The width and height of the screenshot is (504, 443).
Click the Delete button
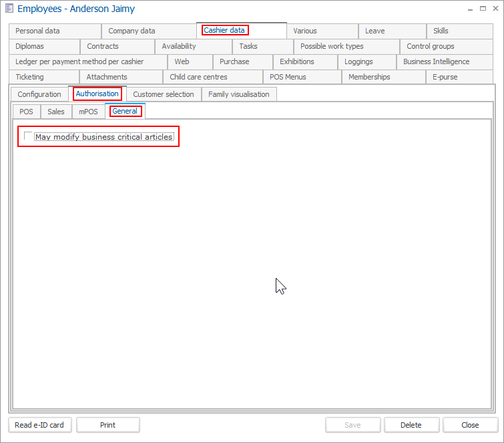tap(411, 425)
